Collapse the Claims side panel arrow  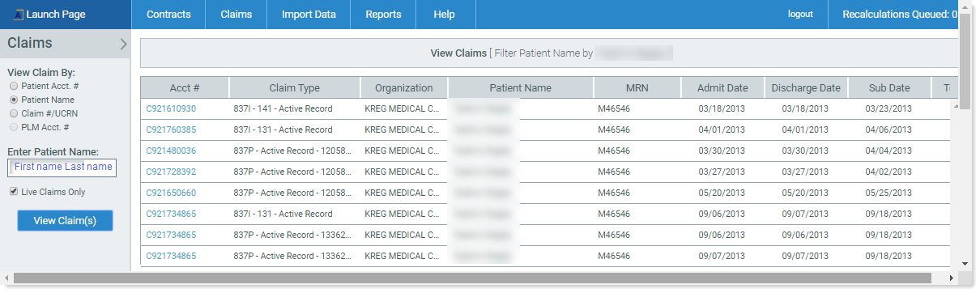pyautogui.click(x=123, y=45)
